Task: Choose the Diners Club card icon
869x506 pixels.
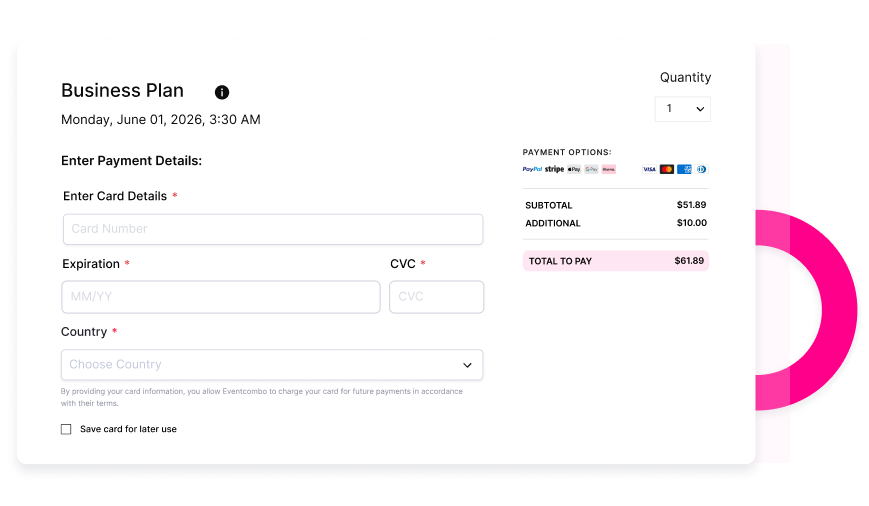Action: click(702, 170)
